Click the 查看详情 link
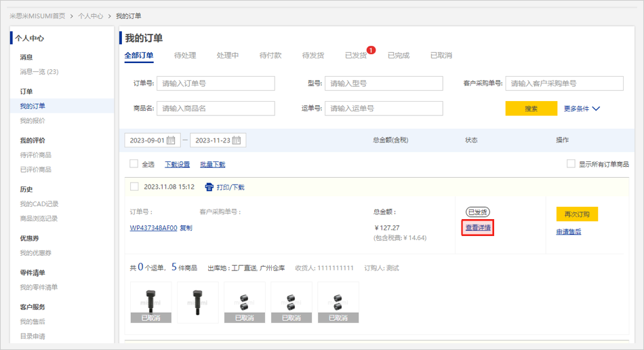 coord(478,228)
